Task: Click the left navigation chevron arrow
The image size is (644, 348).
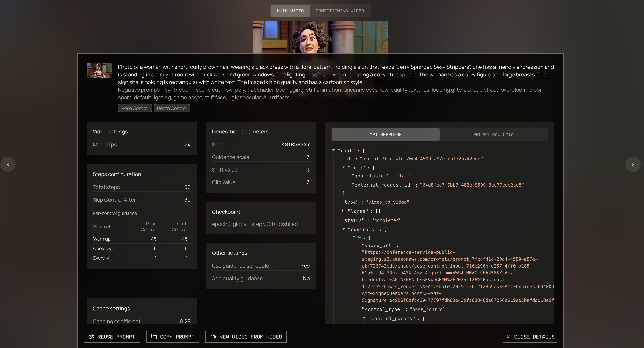Action: pos(8,164)
